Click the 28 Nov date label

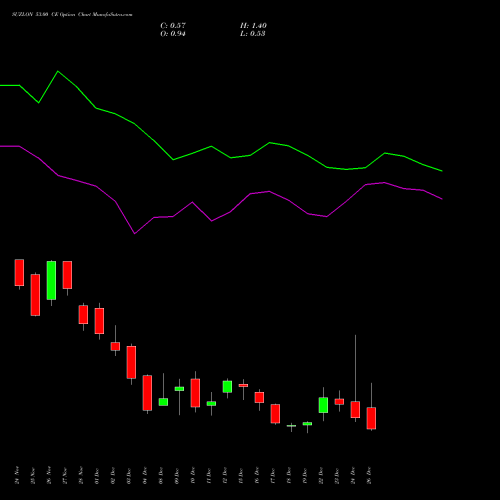81,475
